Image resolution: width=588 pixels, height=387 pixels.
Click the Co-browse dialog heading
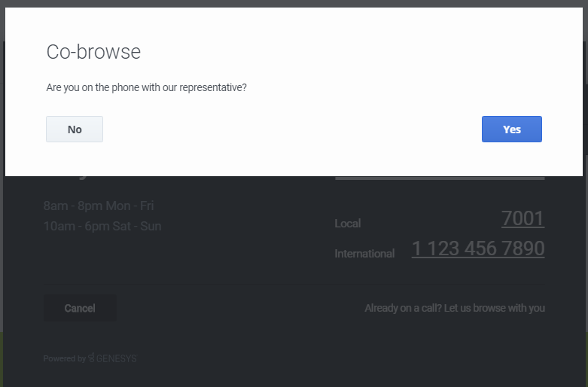pyautogui.click(x=93, y=51)
